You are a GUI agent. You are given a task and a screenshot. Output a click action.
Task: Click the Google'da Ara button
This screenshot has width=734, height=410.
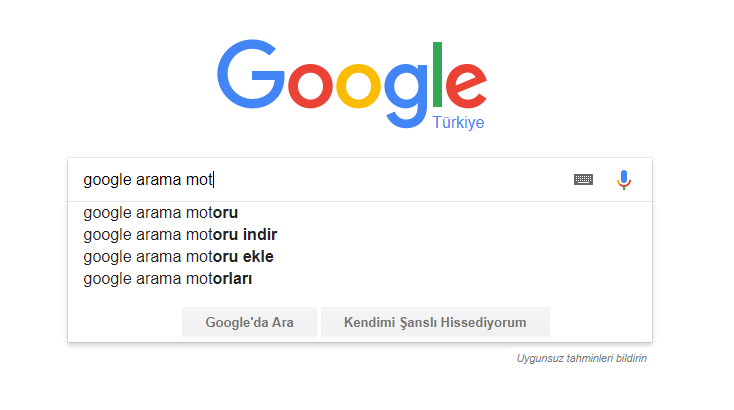coord(250,322)
